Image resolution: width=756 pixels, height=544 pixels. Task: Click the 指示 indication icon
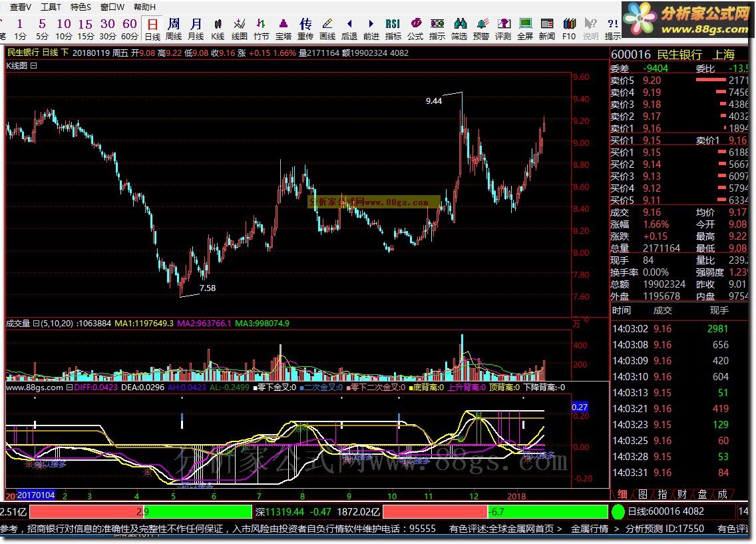point(437,29)
